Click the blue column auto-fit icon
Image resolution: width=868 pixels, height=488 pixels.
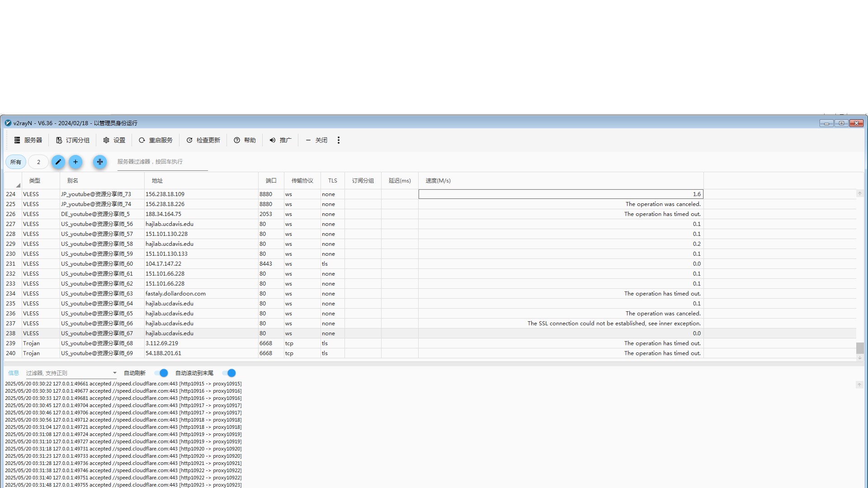(100, 162)
